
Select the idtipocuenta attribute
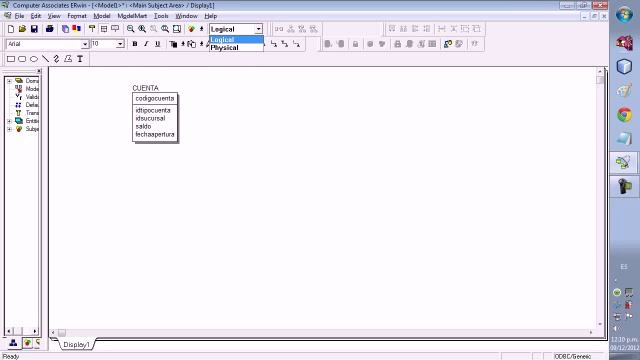153,111
